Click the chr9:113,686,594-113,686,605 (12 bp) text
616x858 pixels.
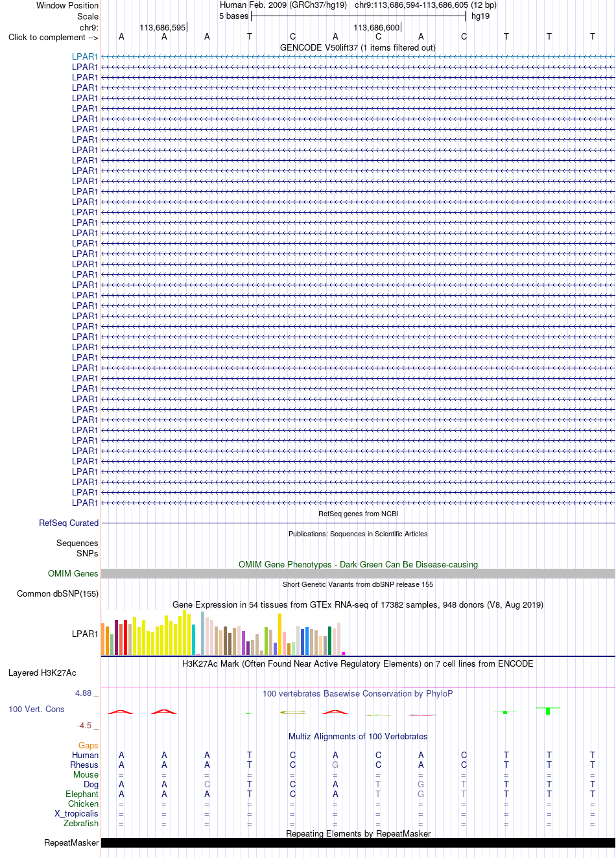[x=425, y=5]
